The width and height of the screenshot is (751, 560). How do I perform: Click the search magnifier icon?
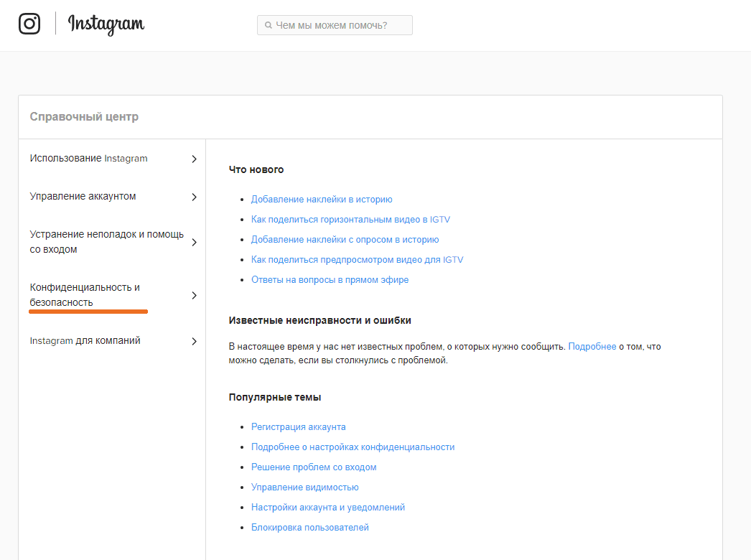point(269,25)
